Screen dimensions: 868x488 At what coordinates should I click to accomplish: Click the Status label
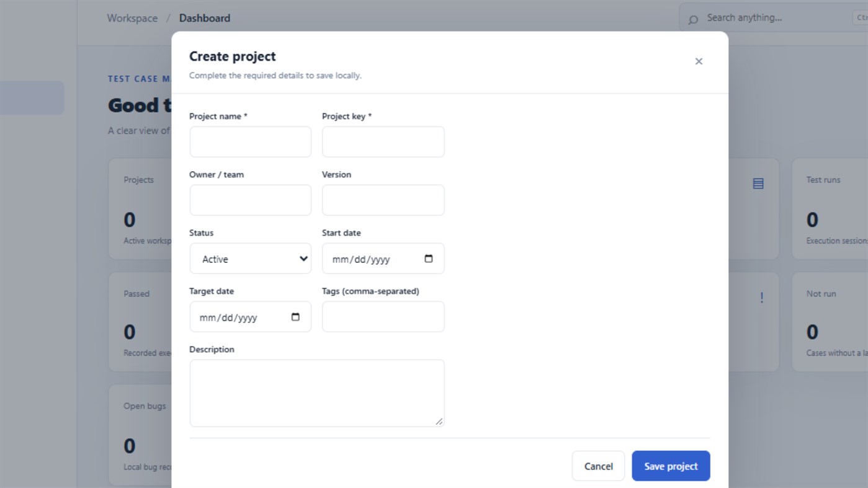pos(201,233)
